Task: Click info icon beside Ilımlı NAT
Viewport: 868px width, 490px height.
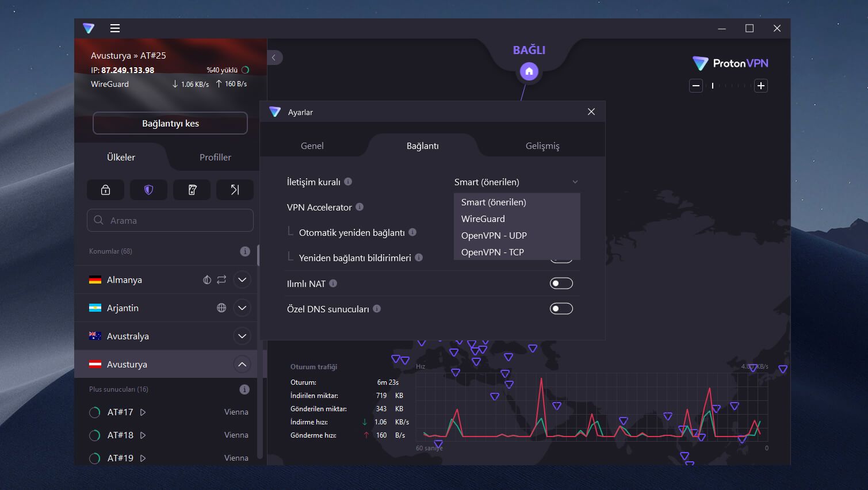Action: tap(333, 284)
